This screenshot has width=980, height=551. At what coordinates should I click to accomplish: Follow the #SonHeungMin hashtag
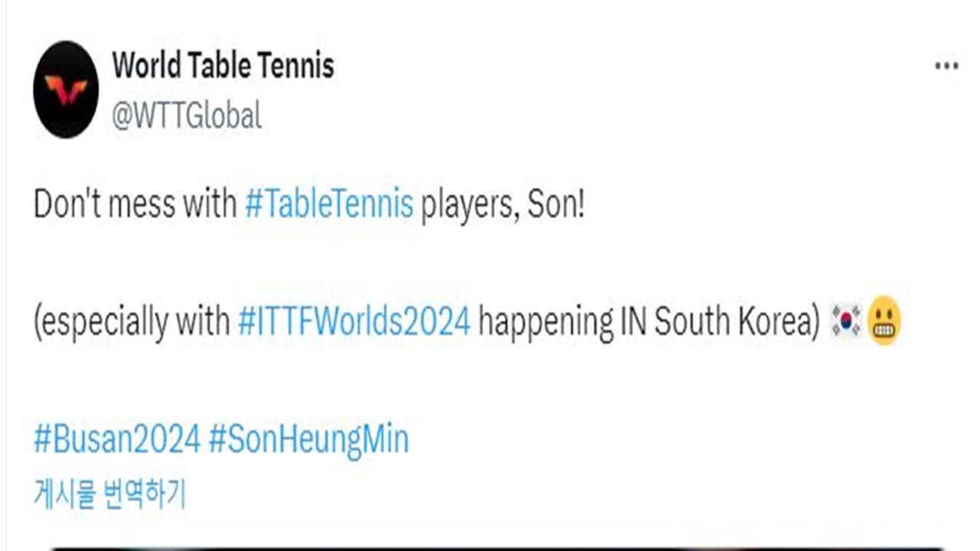point(309,440)
